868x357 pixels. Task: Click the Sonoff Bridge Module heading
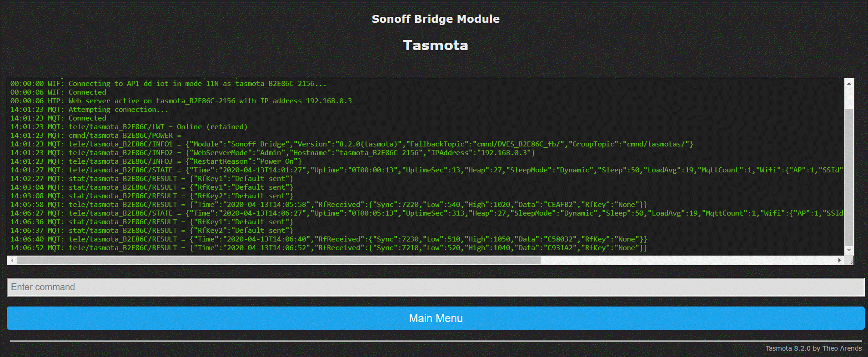[435, 19]
